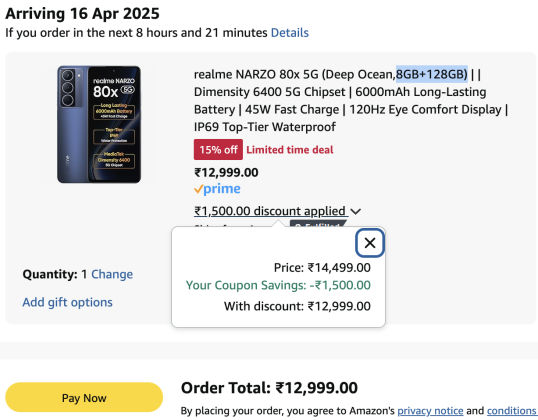Click the Order Total amount
Screen dimensions: 538x420
(x=317, y=388)
